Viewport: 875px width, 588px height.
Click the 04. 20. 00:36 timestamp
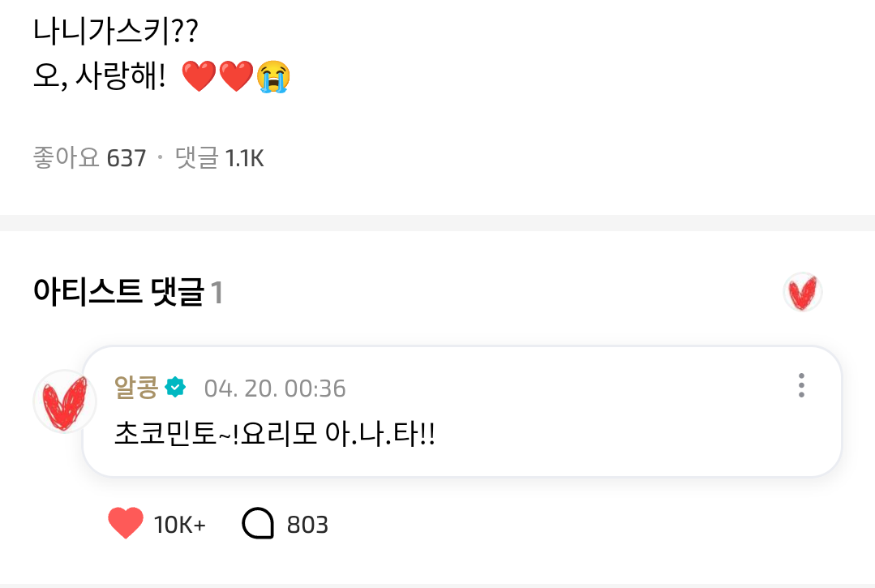point(275,389)
